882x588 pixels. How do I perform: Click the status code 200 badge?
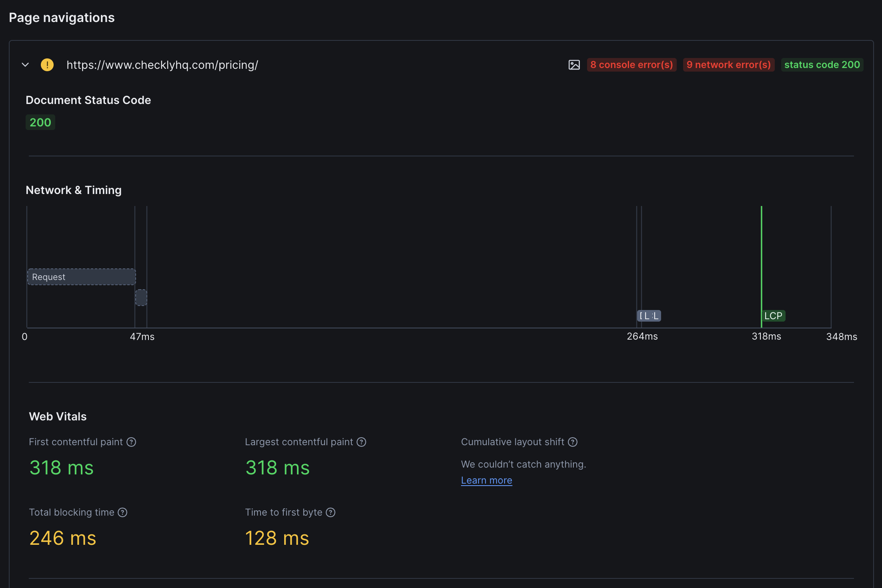coord(822,64)
